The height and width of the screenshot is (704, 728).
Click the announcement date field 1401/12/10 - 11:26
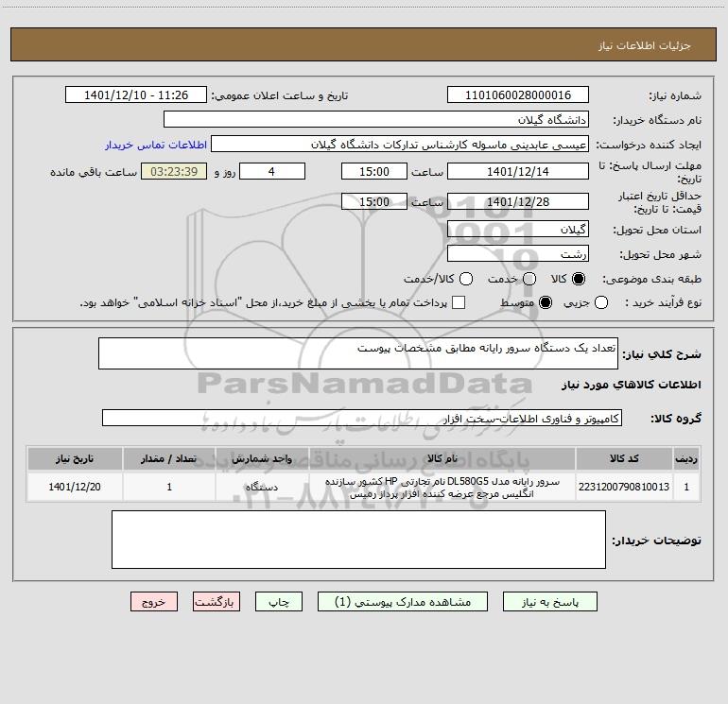coord(136,95)
